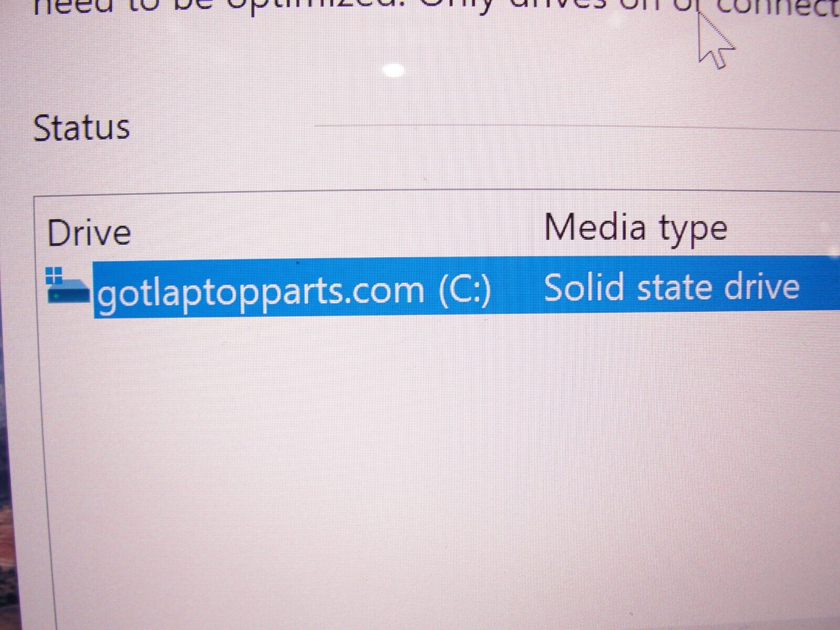Click the Solid state drive cell
The height and width of the screenshot is (630, 840).
[671, 287]
